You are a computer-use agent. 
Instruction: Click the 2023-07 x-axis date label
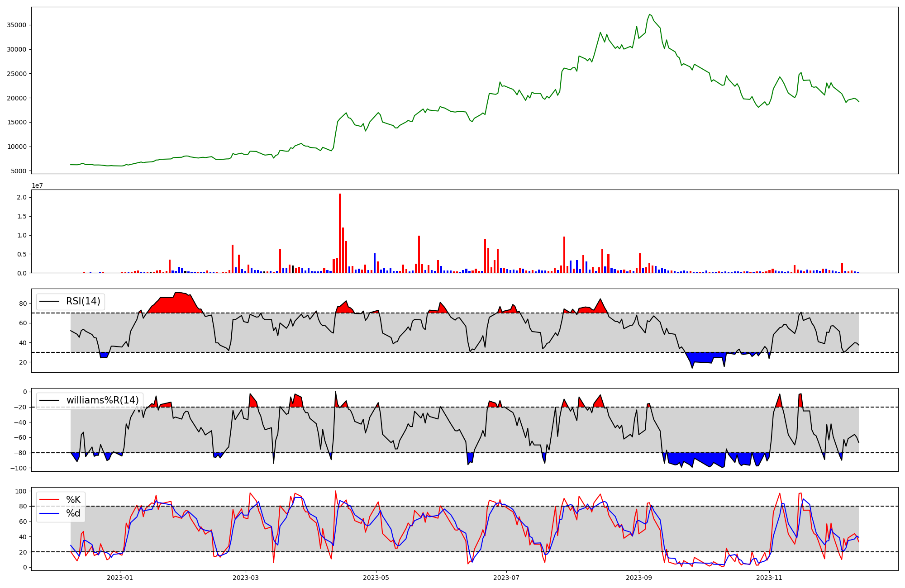tap(506, 578)
